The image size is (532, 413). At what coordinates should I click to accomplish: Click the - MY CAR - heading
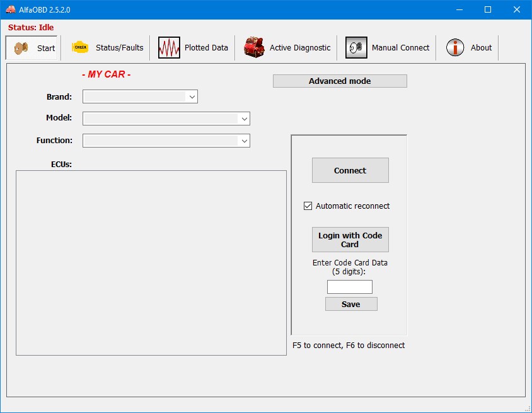(106, 74)
